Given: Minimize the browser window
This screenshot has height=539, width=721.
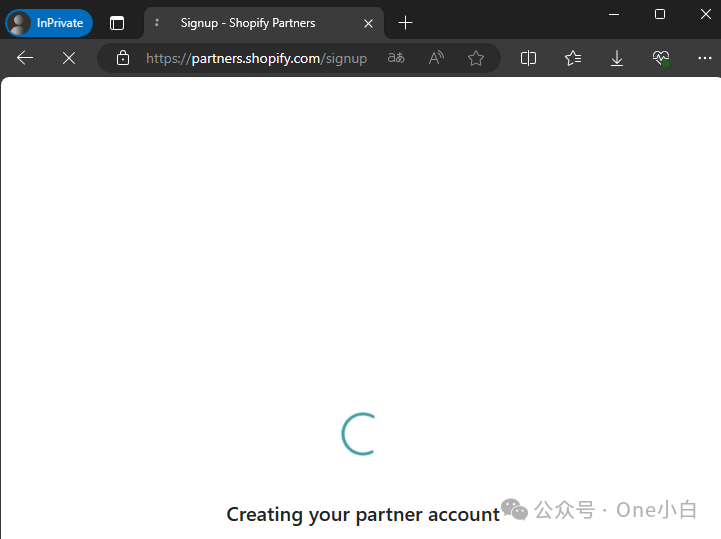Looking at the screenshot, I should pos(614,14).
